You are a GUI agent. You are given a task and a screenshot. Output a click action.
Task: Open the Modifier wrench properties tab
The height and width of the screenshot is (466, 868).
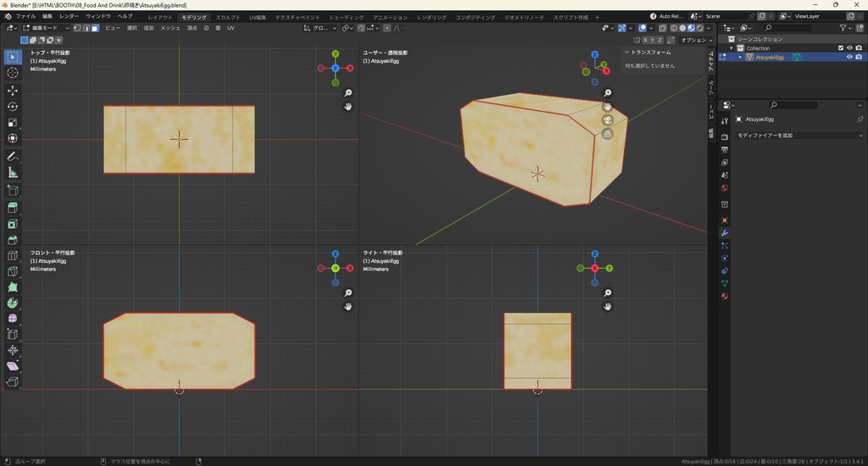click(x=725, y=233)
